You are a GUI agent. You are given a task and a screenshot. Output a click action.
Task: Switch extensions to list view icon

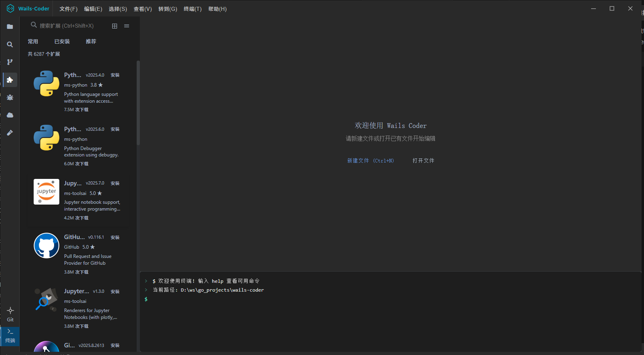tap(127, 26)
